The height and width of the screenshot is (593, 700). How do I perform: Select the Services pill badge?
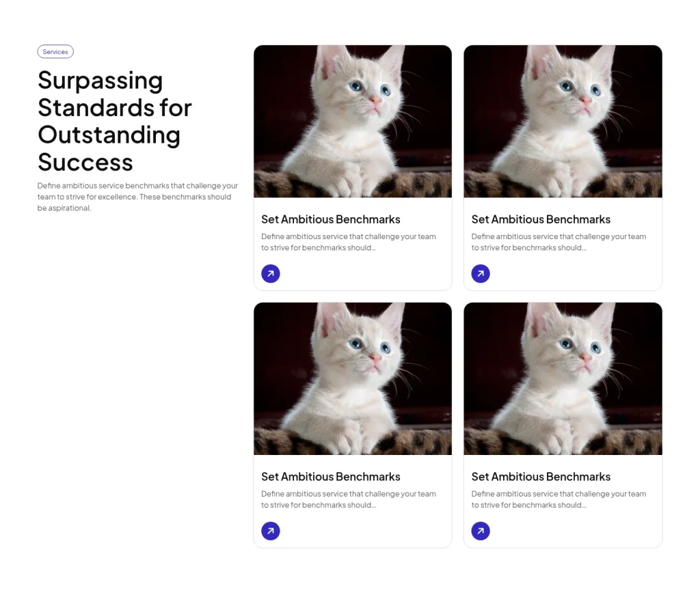(55, 51)
